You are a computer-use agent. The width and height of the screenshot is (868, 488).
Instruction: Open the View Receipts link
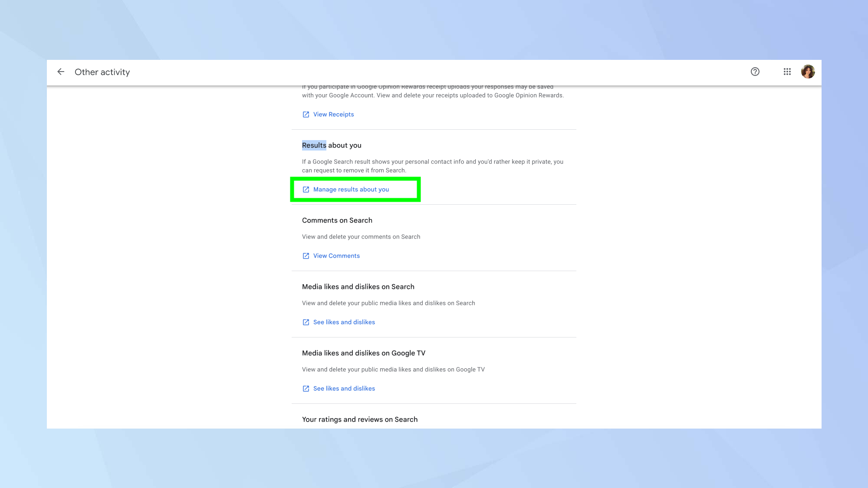pos(333,115)
